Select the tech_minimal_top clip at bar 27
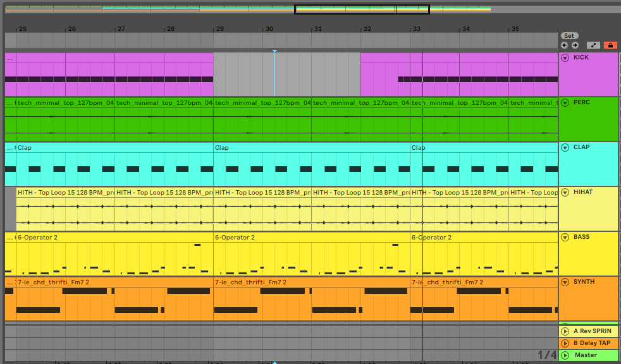 pyautogui.click(x=164, y=103)
